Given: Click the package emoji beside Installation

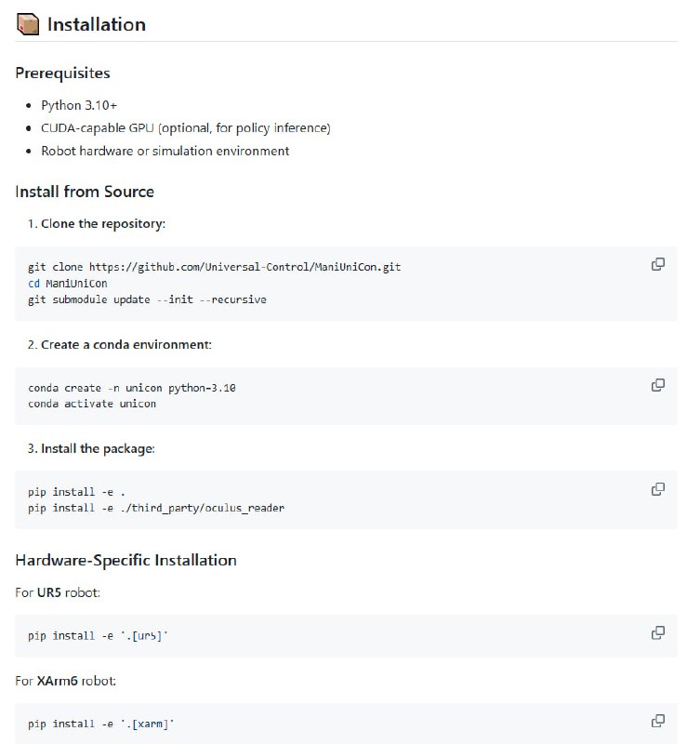Looking at the screenshot, I should (x=28, y=24).
